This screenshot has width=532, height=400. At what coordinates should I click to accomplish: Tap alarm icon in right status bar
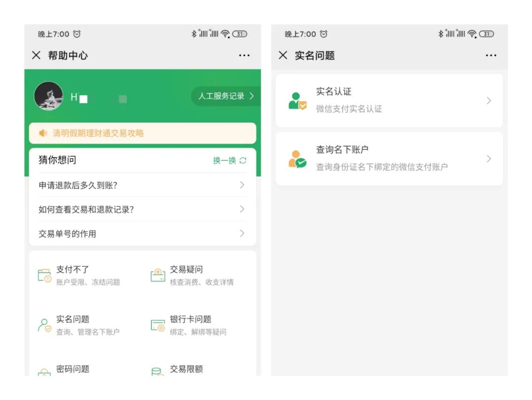(x=324, y=34)
